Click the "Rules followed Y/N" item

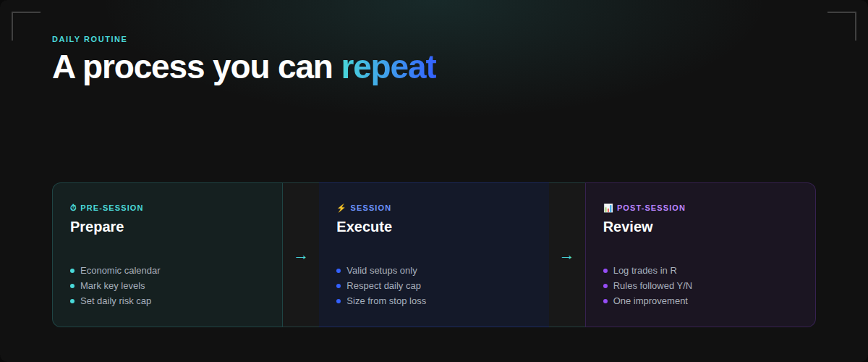pyautogui.click(x=652, y=286)
